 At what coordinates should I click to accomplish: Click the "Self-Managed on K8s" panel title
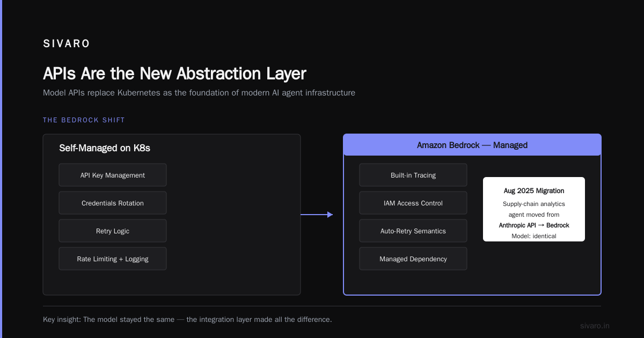tap(105, 148)
